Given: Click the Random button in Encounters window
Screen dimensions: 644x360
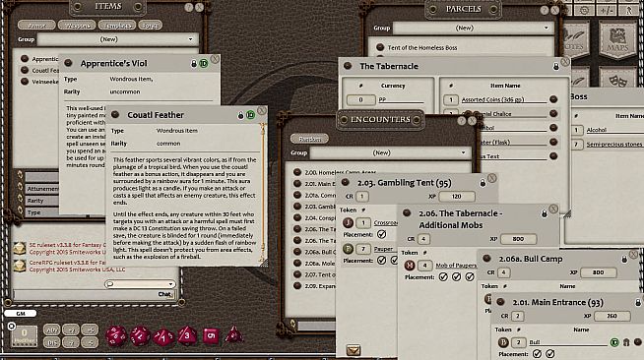Looking at the screenshot, I should [x=309, y=139].
